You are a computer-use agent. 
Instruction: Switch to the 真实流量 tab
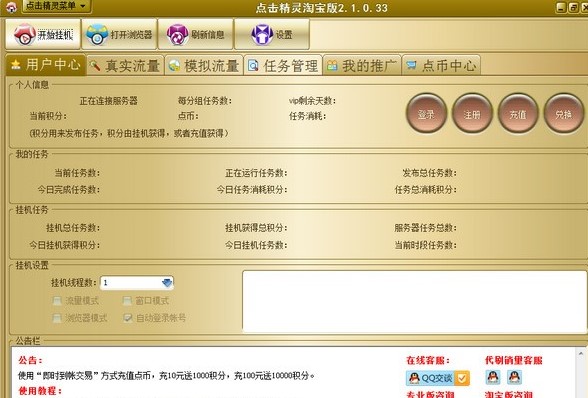pyautogui.click(x=126, y=65)
